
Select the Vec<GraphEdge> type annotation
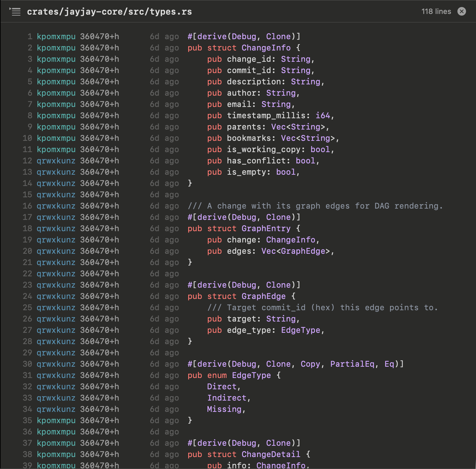(x=297, y=251)
